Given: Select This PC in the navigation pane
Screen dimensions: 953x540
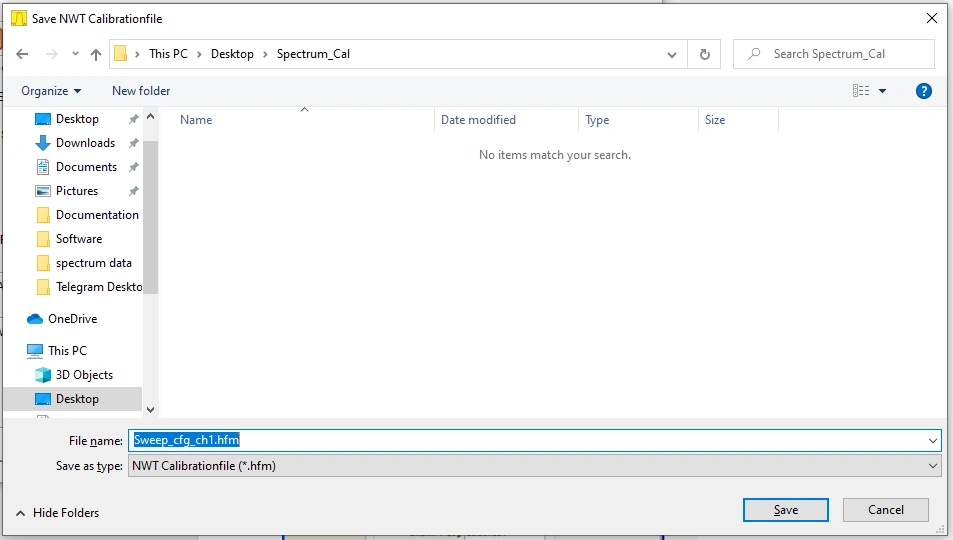Looking at the screenshot, I should tap(67, 351).
